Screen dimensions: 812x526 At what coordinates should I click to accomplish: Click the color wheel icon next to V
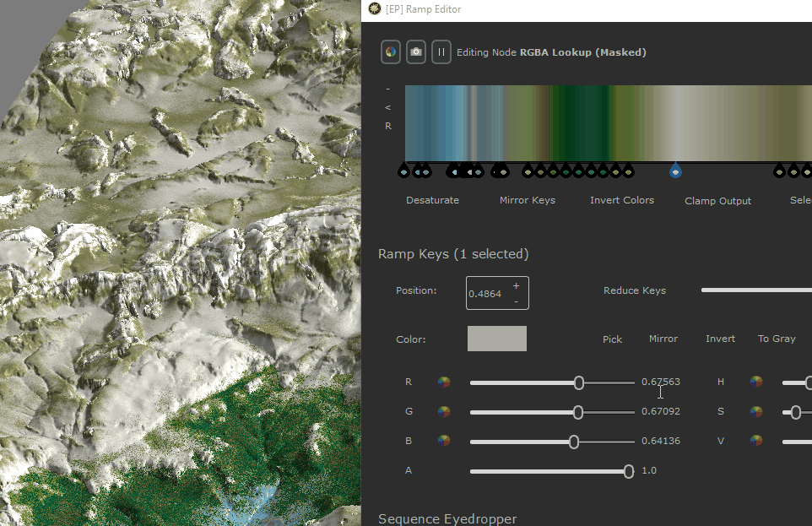tap(756, 441)
